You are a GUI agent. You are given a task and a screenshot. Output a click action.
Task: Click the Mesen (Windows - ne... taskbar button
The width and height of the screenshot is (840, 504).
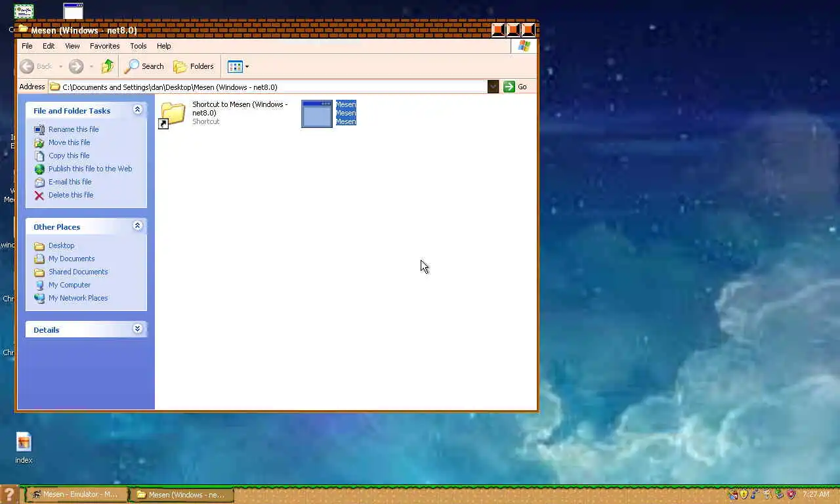(182, 495)
